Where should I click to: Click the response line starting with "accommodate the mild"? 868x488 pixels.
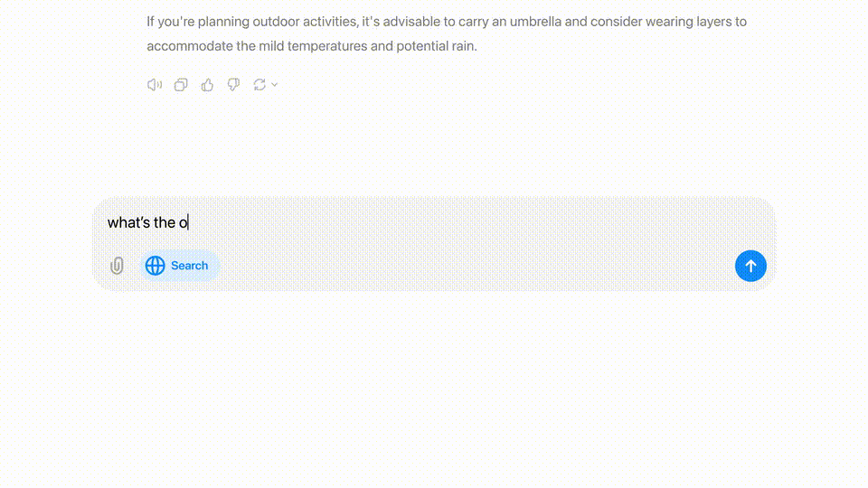pos(312,46)
